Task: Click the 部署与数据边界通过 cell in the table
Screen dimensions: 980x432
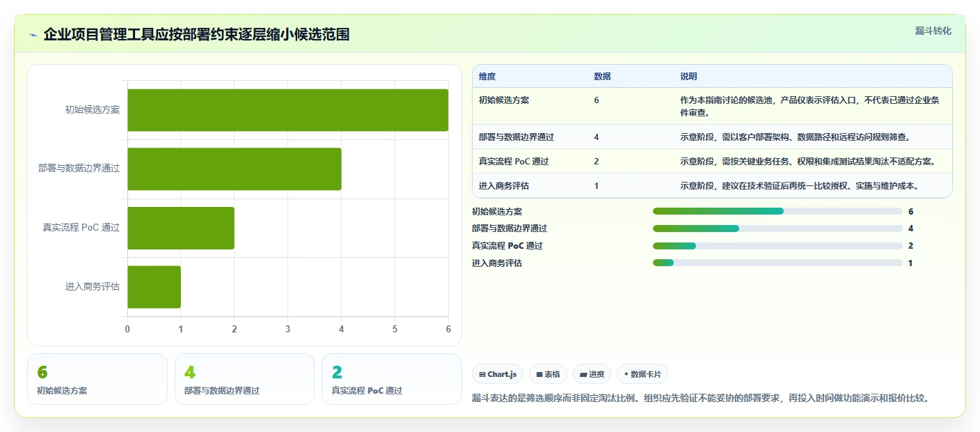Action: 516,137
